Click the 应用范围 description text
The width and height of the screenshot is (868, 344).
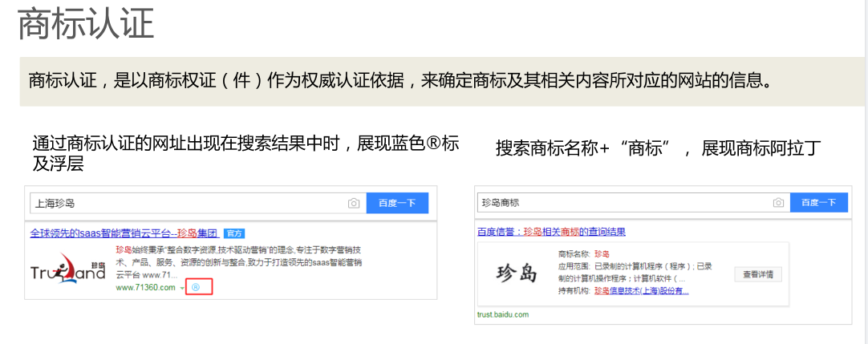(635, 272)
